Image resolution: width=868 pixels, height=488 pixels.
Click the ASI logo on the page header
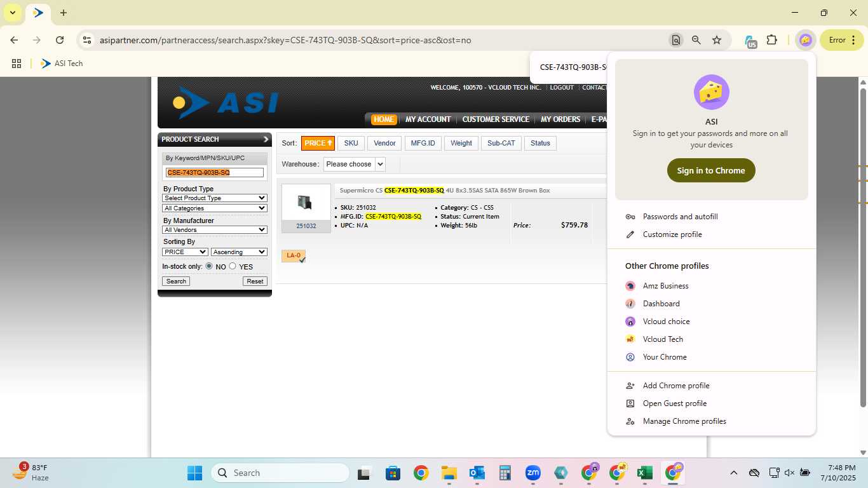click(226, 103)
